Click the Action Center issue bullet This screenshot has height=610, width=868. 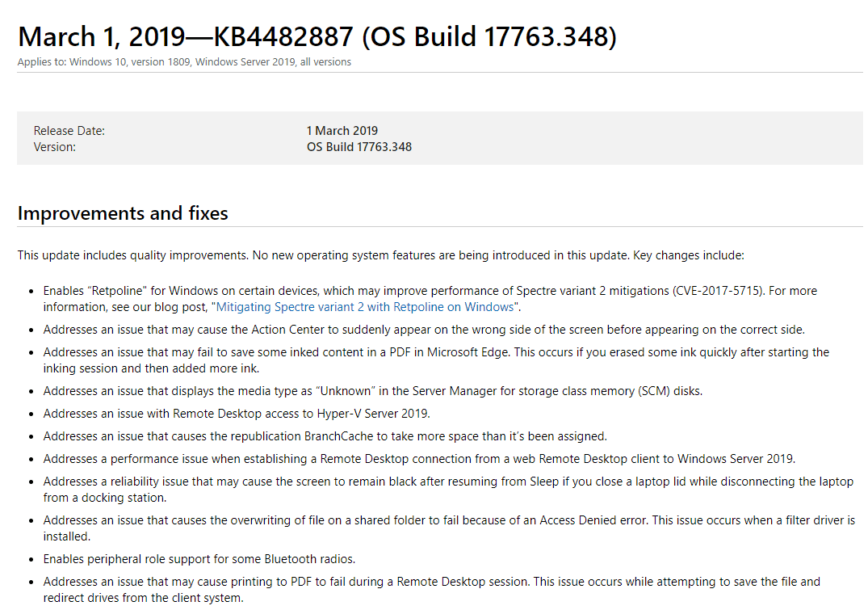point(424,330)
